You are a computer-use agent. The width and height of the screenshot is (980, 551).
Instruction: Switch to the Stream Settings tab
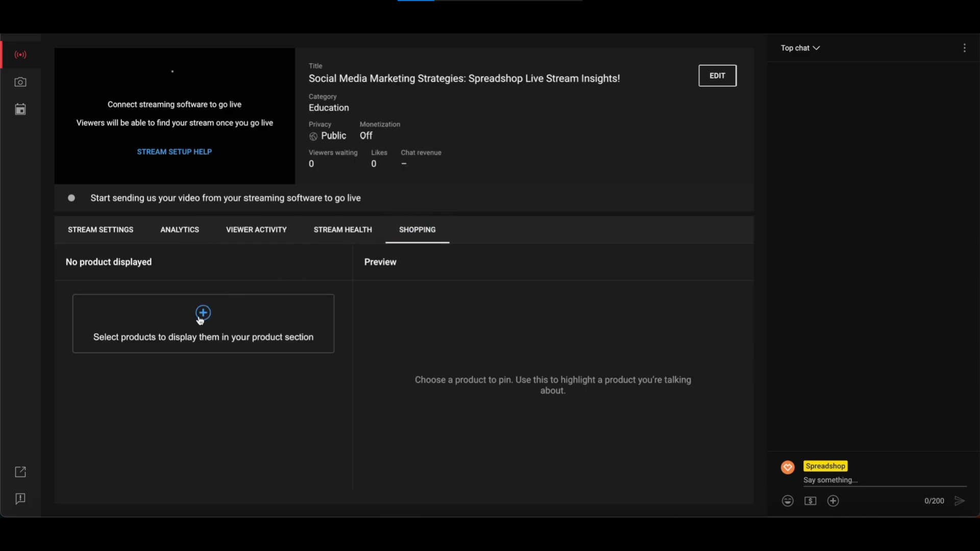point(101,230)
